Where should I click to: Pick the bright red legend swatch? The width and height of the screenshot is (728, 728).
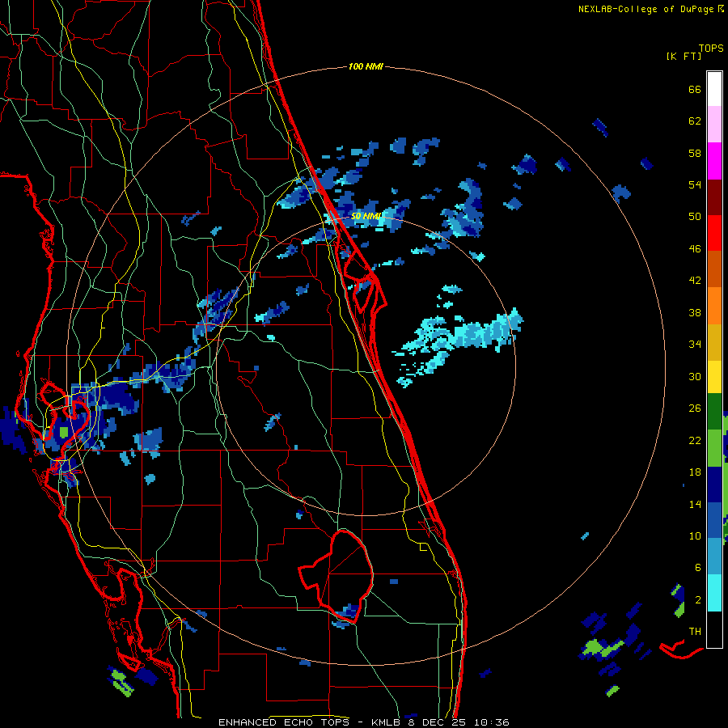tap(714, 233)
